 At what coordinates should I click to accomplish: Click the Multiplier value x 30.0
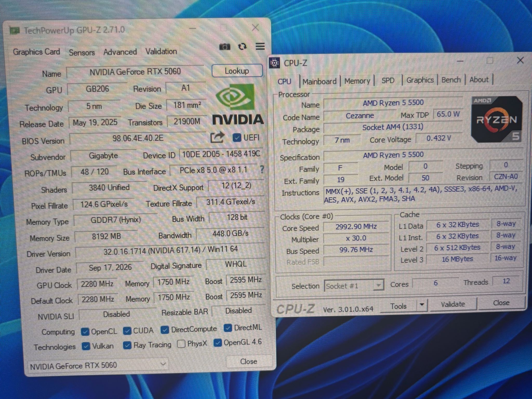[356, 238]
